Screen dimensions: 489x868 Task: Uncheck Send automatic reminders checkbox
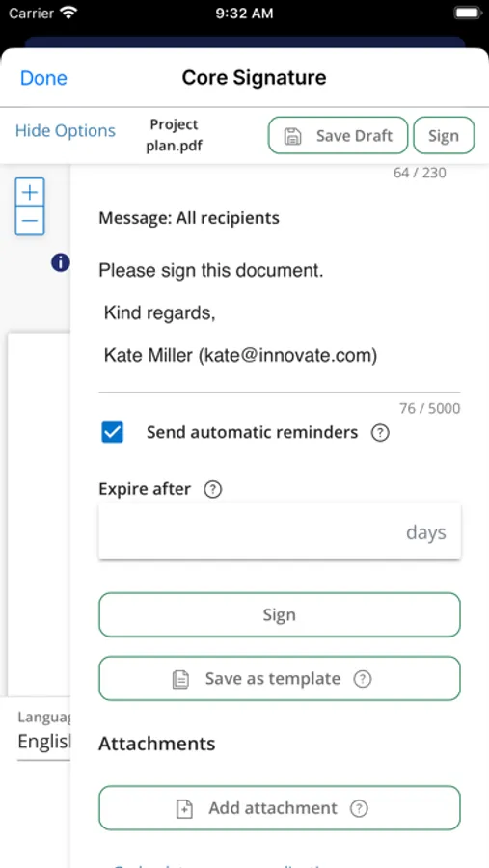point(113,433)
